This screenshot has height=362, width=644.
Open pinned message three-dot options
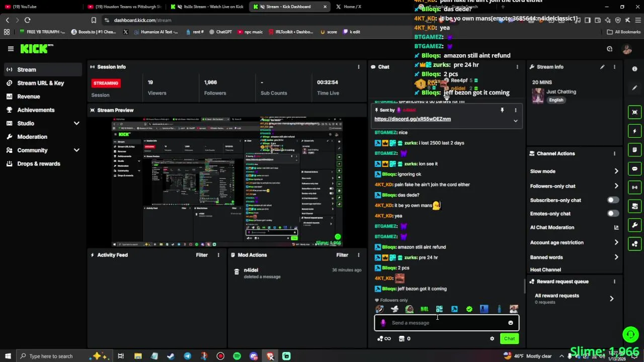[515, 110]
